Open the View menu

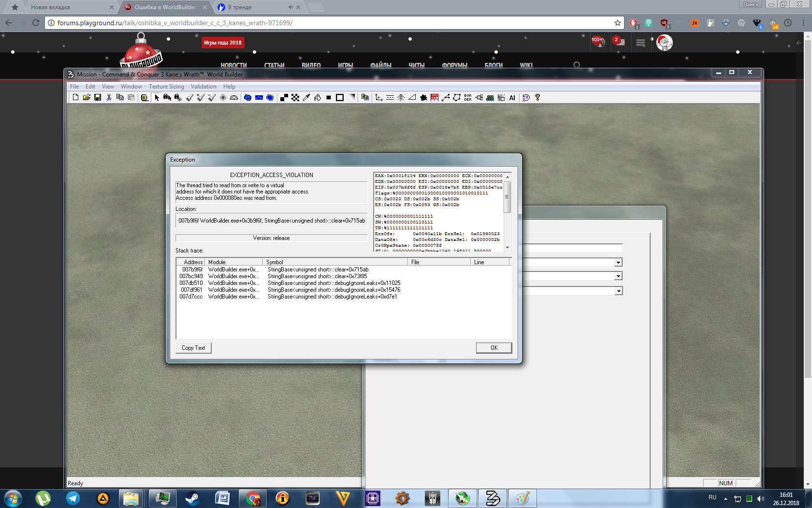click(x=108, y=87)
